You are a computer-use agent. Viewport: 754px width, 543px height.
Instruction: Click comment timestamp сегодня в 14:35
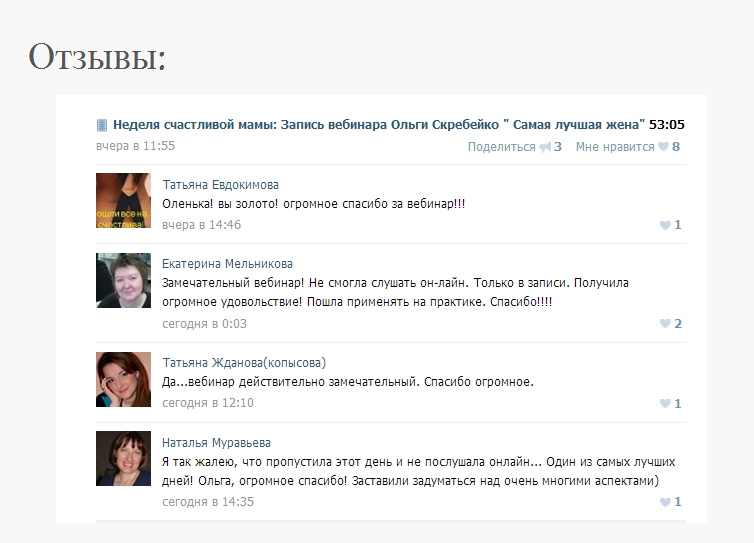click(208, 502)
